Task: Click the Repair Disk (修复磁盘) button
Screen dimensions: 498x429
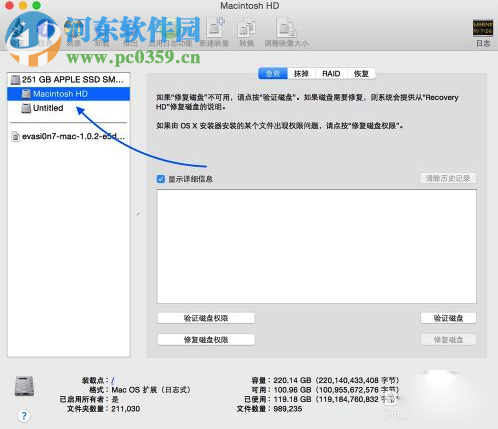Action: [448, 340]
